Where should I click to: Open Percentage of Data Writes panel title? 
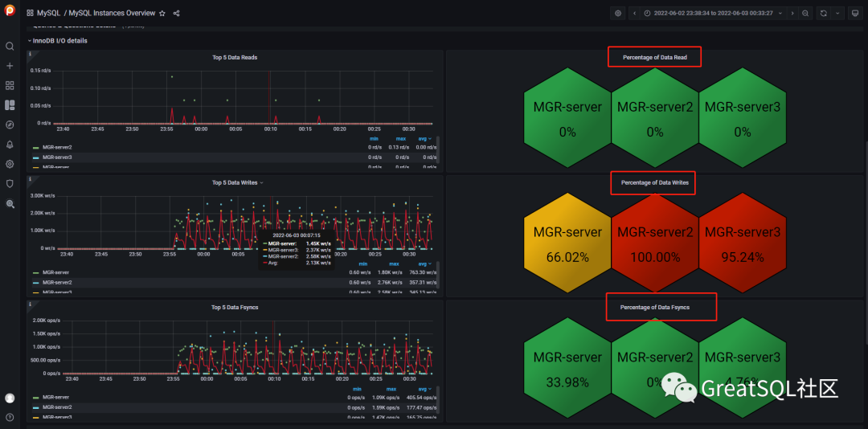(654, 182)
